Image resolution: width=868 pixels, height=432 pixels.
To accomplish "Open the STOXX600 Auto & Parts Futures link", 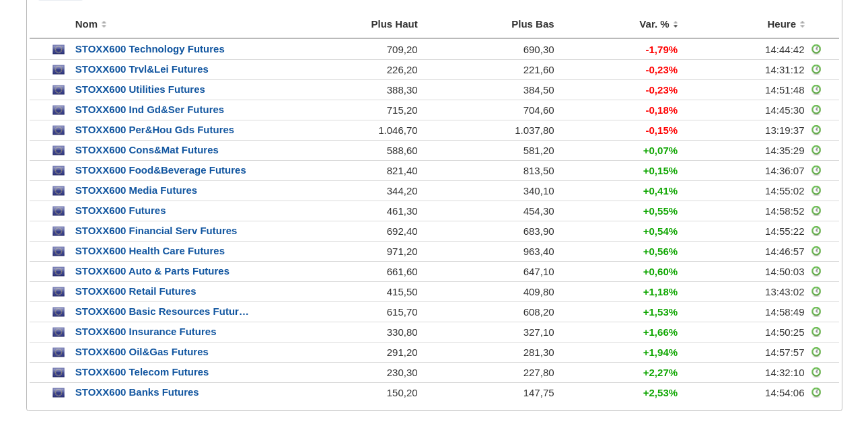I will point(152,271).
